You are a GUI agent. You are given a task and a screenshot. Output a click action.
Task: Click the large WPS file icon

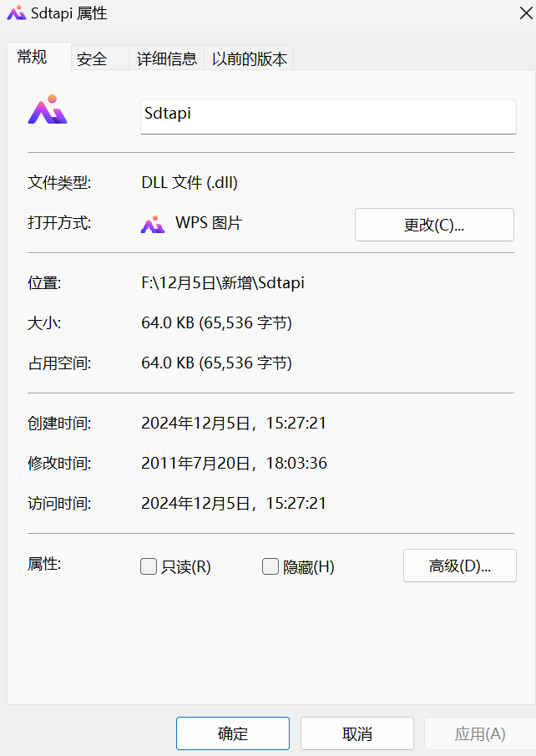[48, 109]
